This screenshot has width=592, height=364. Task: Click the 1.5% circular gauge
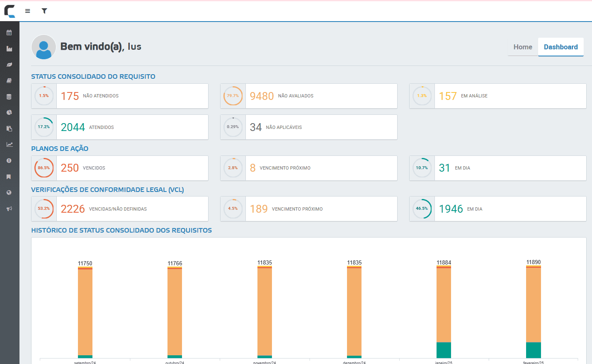pos(44,96)
